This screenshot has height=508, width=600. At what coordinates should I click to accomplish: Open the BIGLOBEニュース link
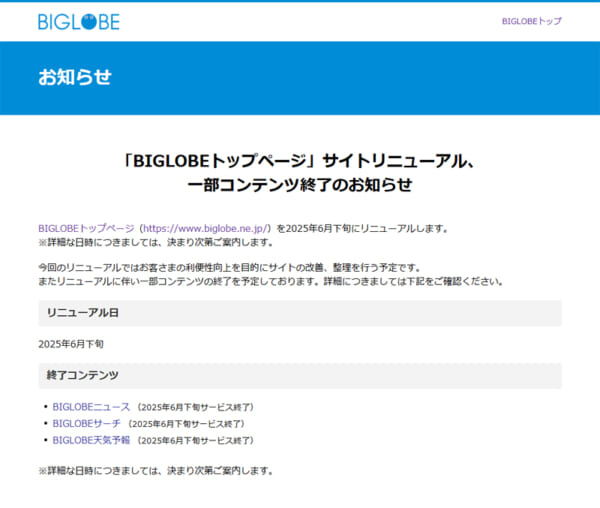[91, 407]
